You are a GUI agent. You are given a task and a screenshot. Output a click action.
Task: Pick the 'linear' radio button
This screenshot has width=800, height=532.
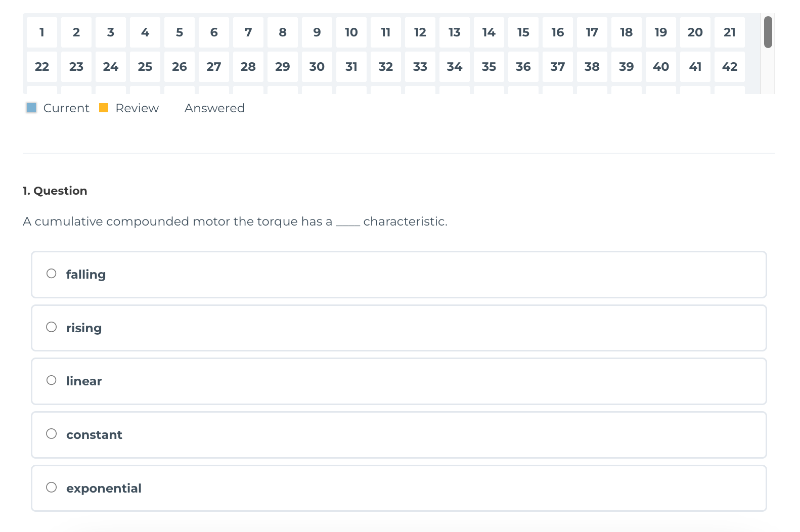[x=52, y=380]
